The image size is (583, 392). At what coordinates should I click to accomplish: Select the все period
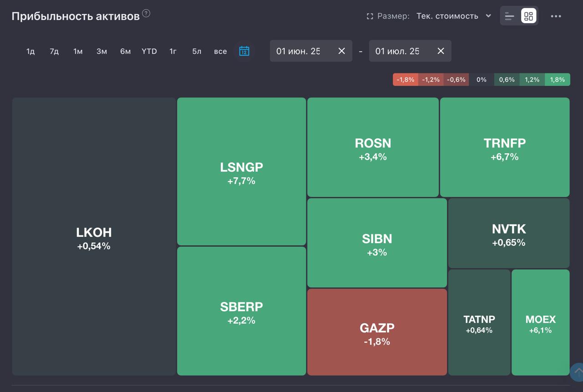tap(220, 51)
